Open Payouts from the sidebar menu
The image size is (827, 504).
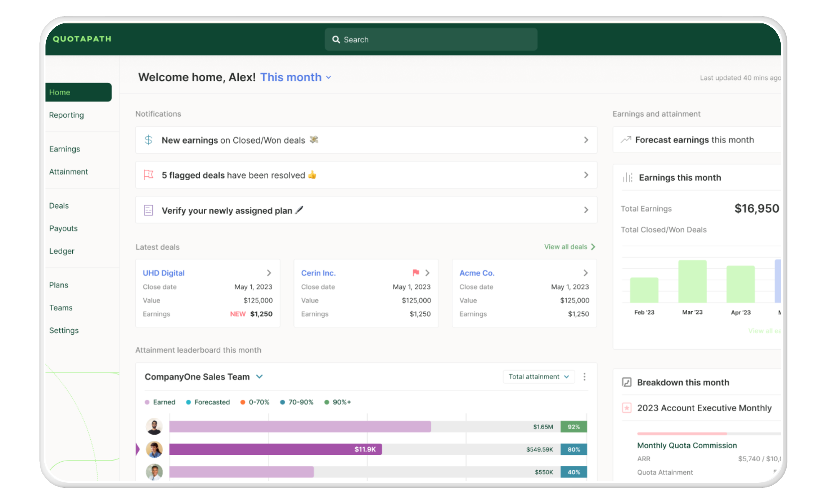coord(64,228)
